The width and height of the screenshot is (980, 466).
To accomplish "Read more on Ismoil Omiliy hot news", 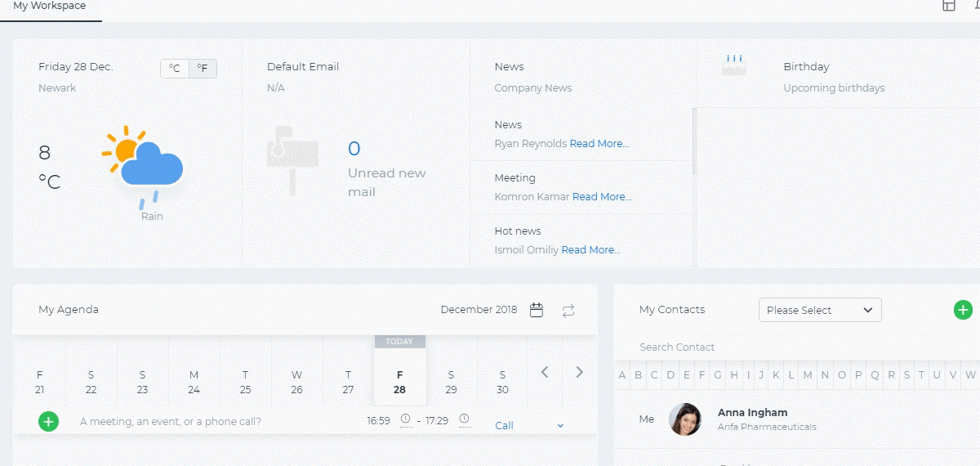I will [590, 250].
